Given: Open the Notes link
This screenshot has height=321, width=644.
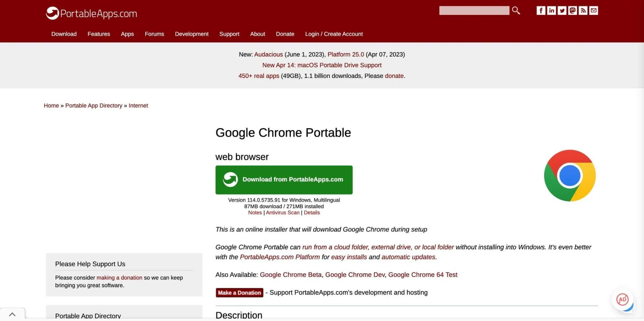Looking at the screenshot, I should click(255, 212).
